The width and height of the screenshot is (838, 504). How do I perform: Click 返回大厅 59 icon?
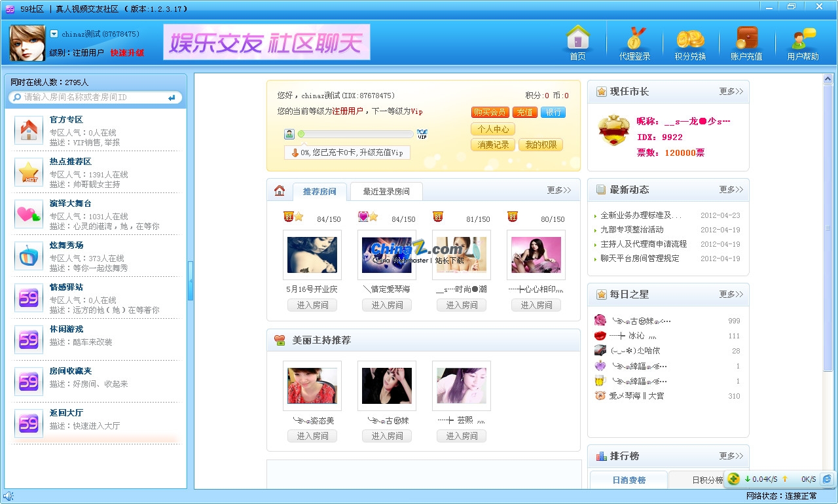click(29, 423)
